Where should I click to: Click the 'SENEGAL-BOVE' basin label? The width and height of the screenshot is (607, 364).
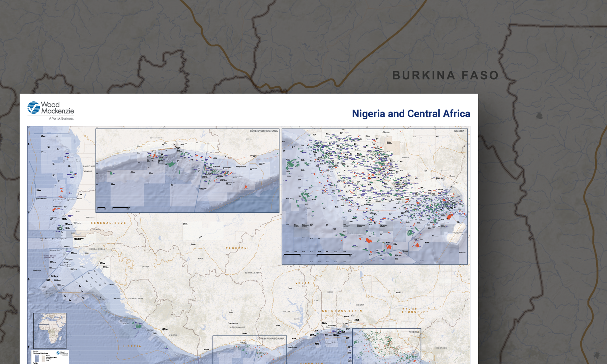point(108,223)
